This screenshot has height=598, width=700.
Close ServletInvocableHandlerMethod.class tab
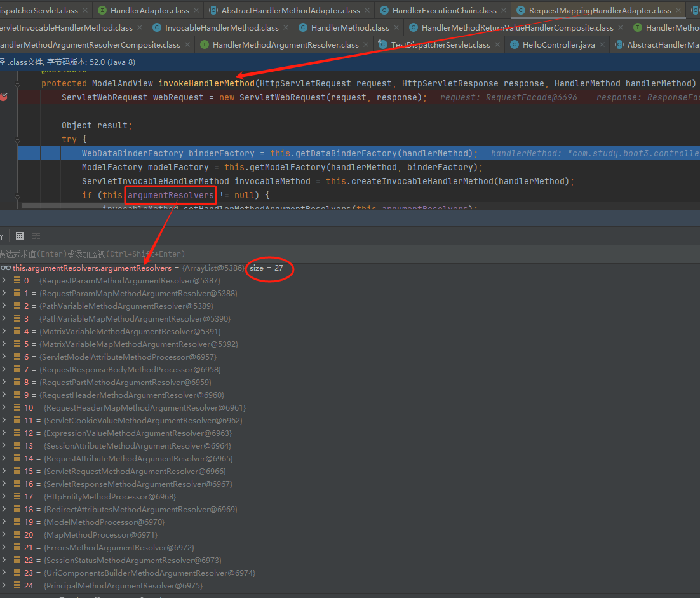coord(140,28)
